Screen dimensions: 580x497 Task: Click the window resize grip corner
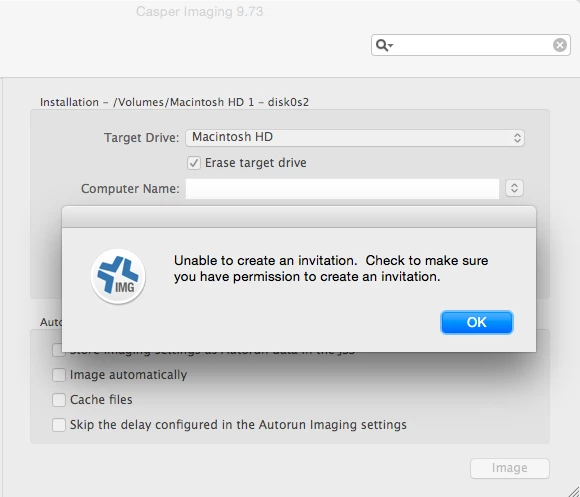tap(573, 491)
